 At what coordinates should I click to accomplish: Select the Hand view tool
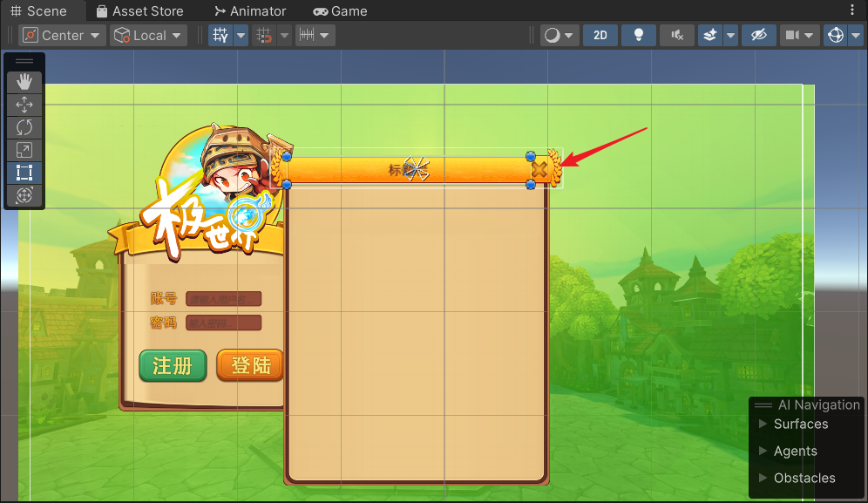tap(24, 82)
